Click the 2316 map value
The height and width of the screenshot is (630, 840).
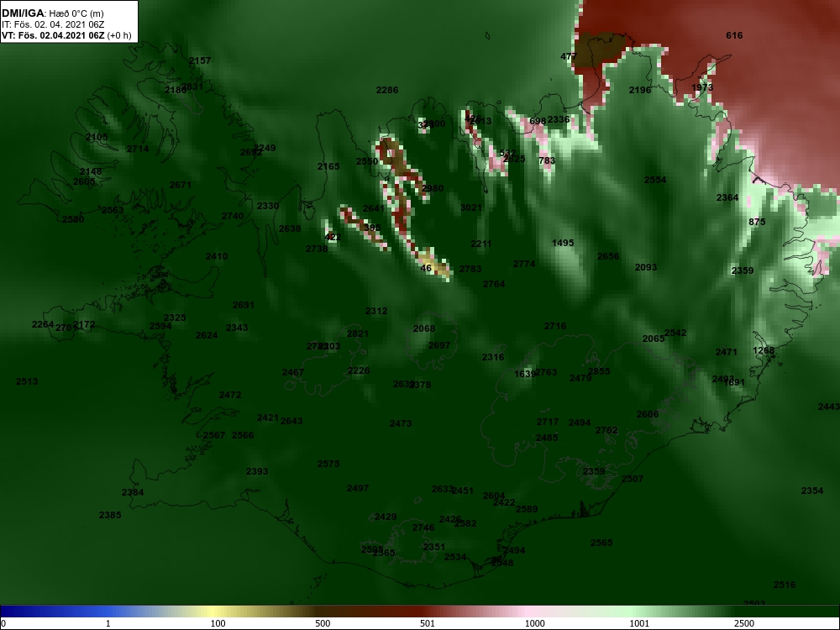click(x=493, y=357)
